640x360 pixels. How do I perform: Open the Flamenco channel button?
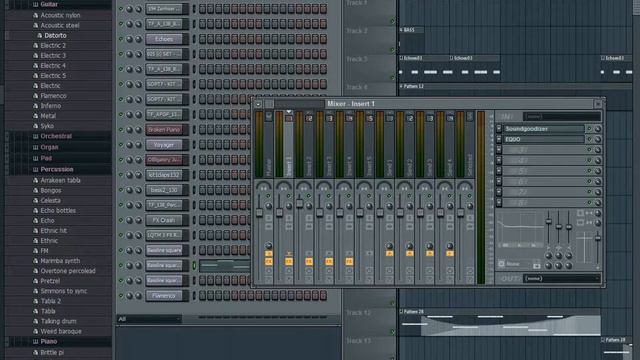pyautogui.click(x=165, y=296)
